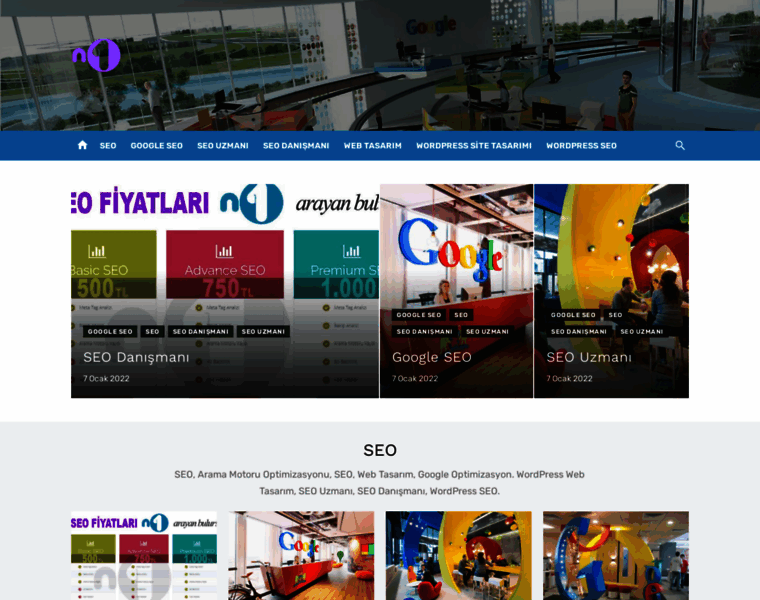Click the SEO section heading
The width and height of the screenshot is (760, 600).
[380, 450]
